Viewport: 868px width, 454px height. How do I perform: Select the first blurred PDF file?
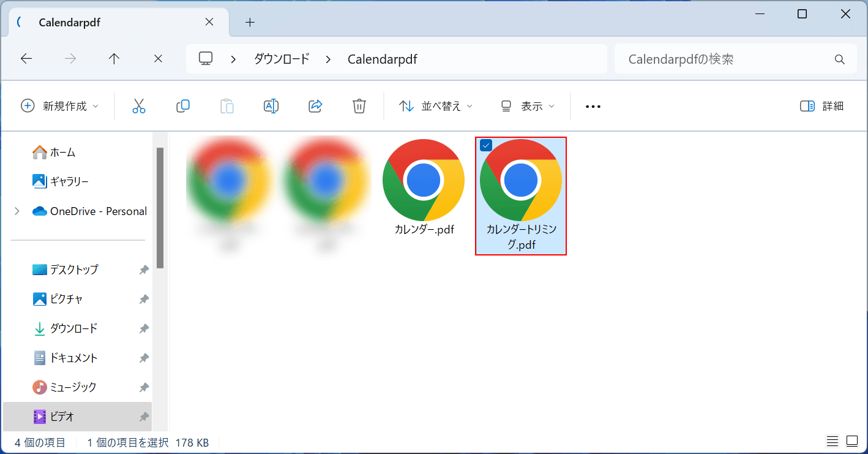pos(228,195)
